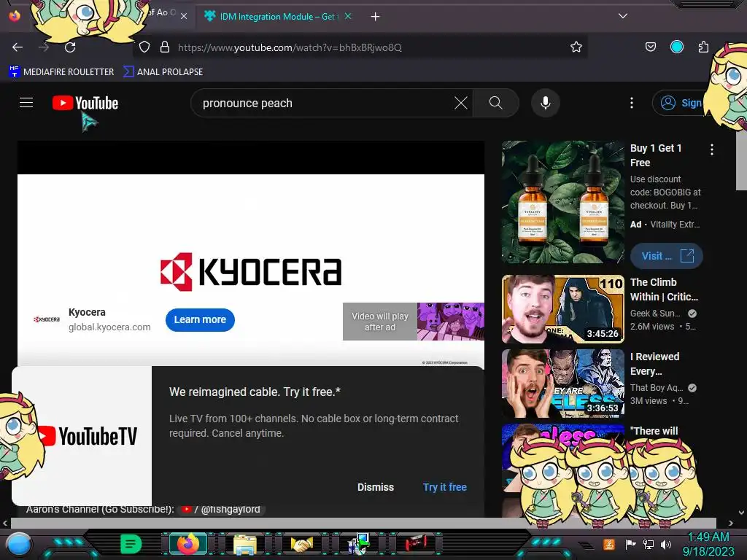
Task: Select Try it free for YouTube TV
Action: (x=444, y=487)
